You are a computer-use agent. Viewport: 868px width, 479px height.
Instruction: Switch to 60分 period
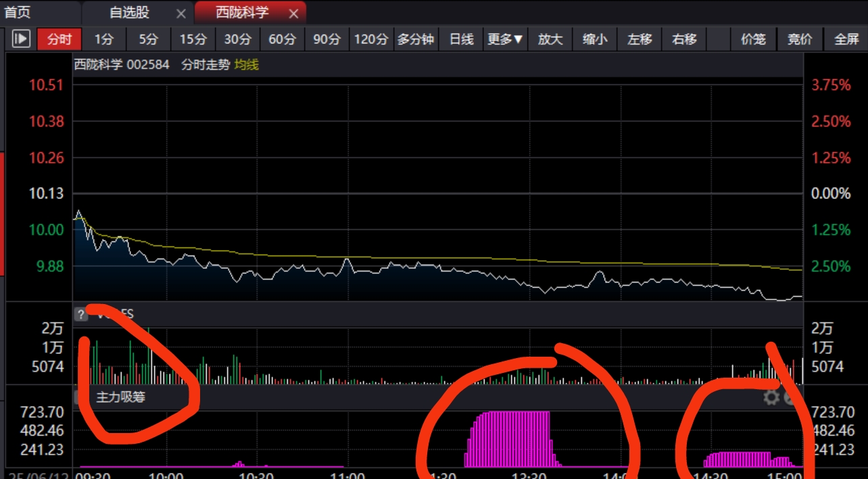coord(283,39)
